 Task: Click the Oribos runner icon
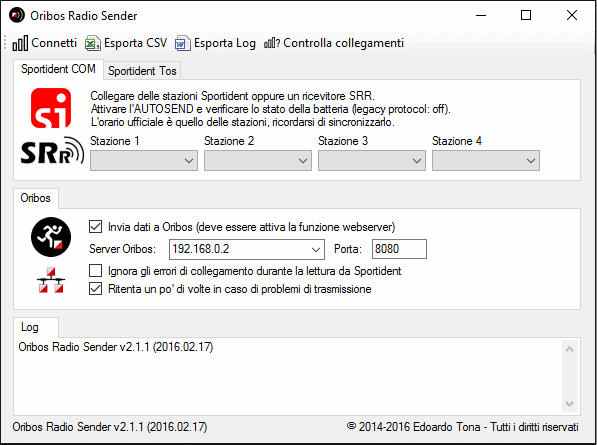[51, 237]
